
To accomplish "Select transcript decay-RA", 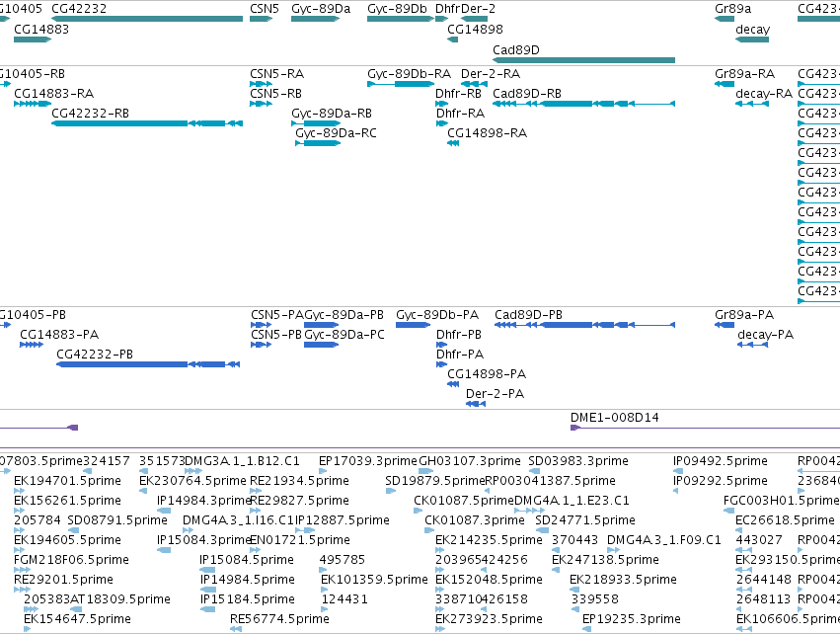I will point(752,104).
